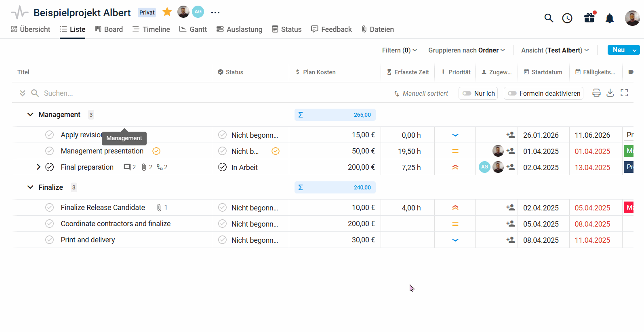Expand the "Final preparation" subtasks

(x=38, y=167)
